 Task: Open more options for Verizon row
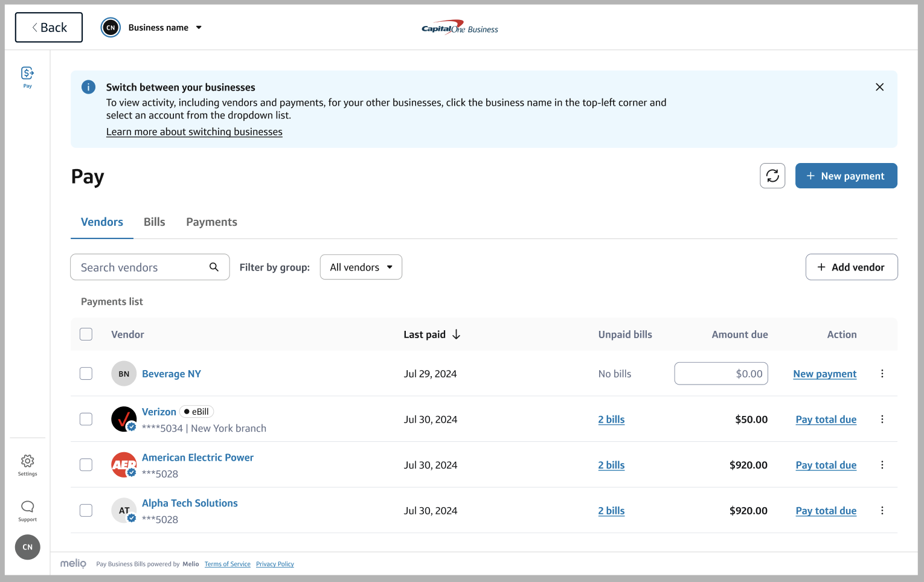pyautogui.click(x=882, y=419)
